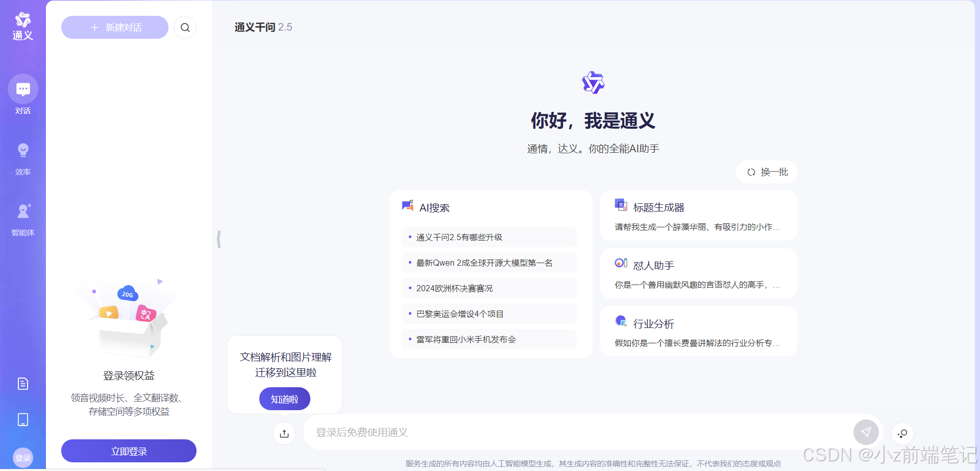Refresh suggestions with 换一批
The image size is (980, 471).
(767, 172)
